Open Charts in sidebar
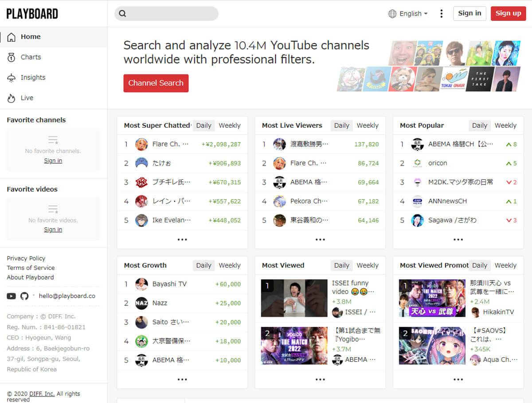This screenshot has width=532, height=403. click(x=54, y=57)
